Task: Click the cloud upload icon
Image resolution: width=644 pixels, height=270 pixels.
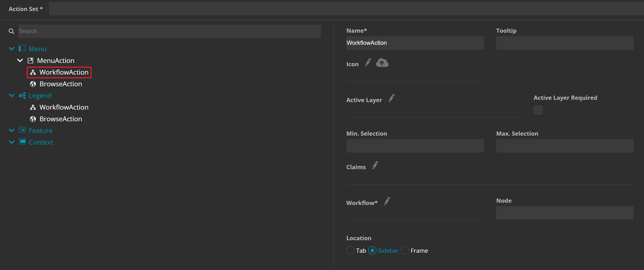Action: coord(382,62)
